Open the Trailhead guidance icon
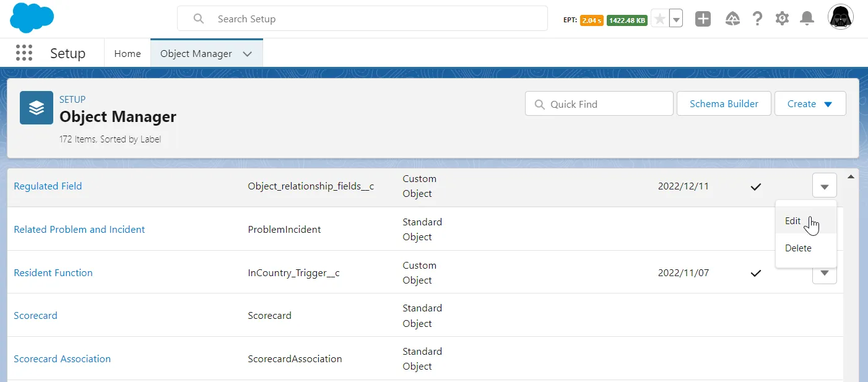Screen dimensions: 868x382 click(x=732, y=19)
